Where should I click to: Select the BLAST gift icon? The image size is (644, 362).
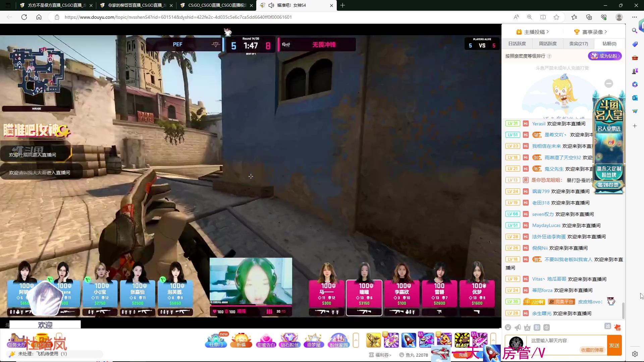pos(462,340)
